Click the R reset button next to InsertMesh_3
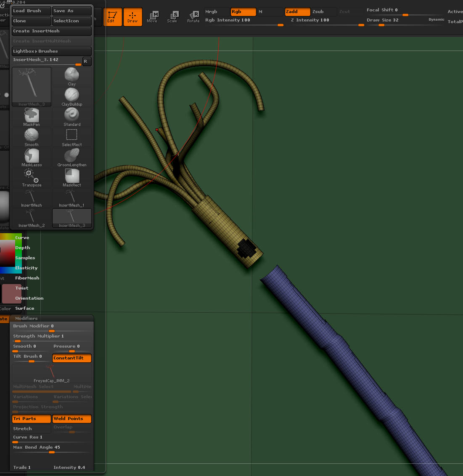Viewport: 463px width, 476px height. point(87,61)
